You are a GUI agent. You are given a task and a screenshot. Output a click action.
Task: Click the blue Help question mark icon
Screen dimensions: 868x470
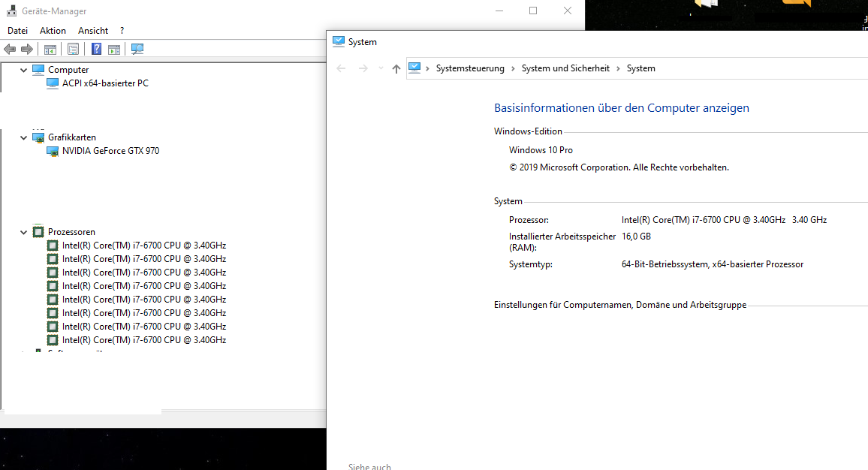point(96,50)
